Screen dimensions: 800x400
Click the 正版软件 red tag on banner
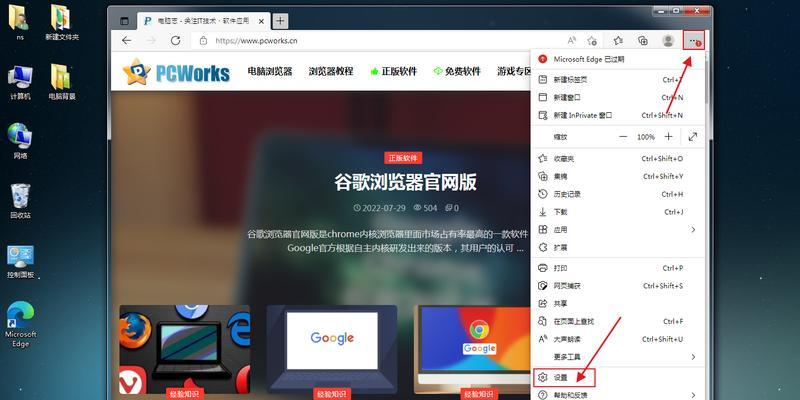pyautogui.click(x=403, y=158)
